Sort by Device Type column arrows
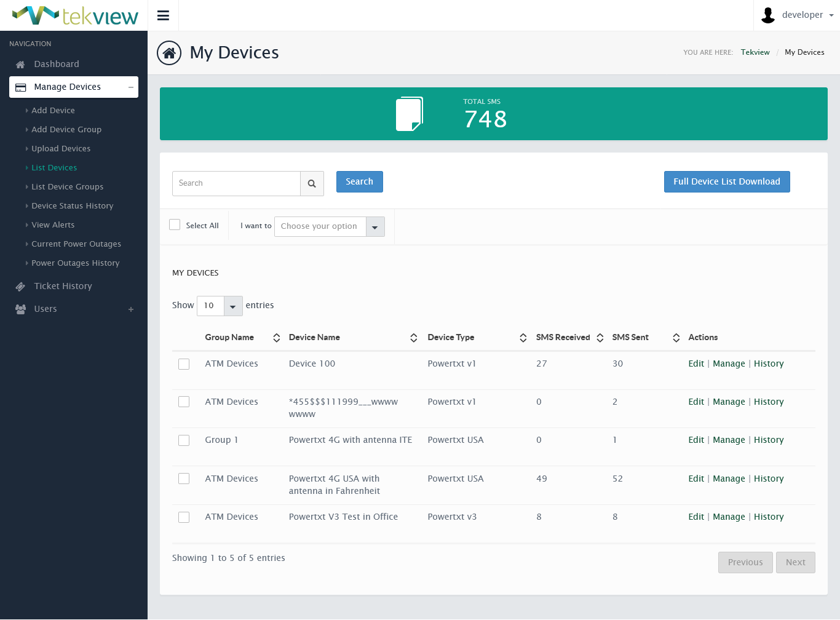Viewport: 840px width, 620px height. point(523,338)
